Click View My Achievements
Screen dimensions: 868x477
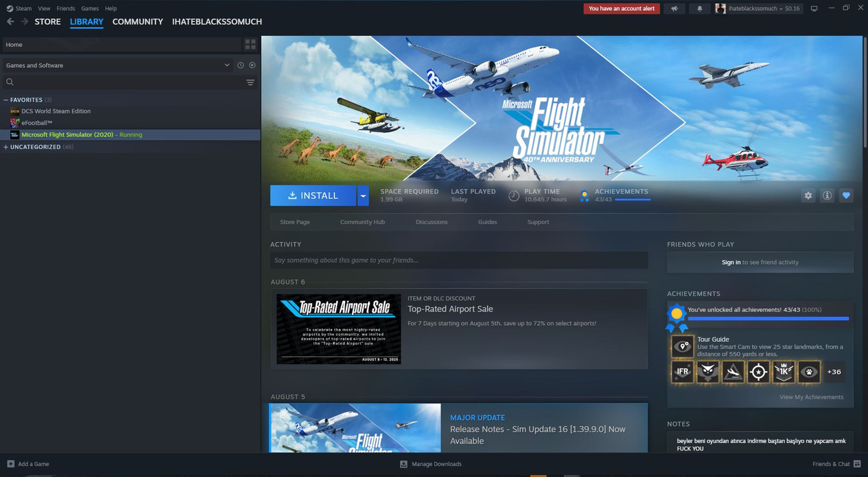(x=811, y=397)
